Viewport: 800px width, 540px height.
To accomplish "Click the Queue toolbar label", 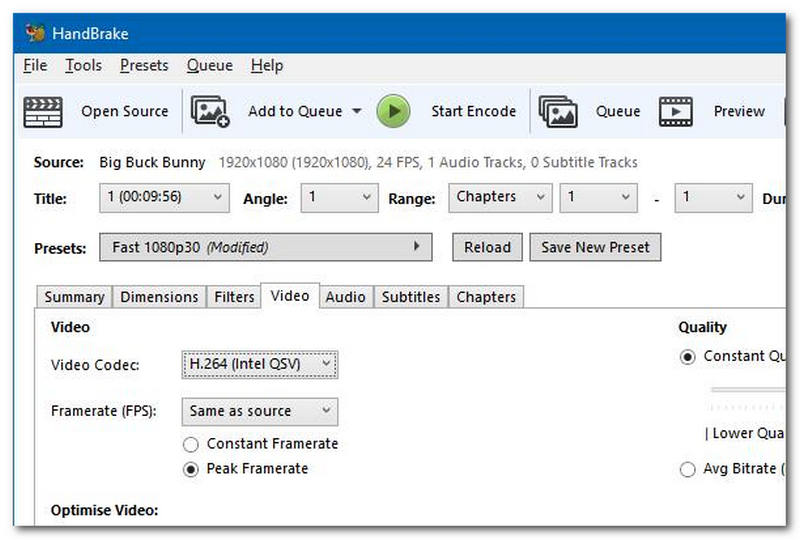I will [618, 111].
